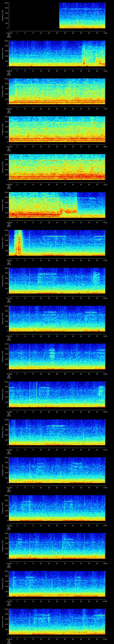
Task: Click the 5:16:00 start time label
Action: coord(9,487)
